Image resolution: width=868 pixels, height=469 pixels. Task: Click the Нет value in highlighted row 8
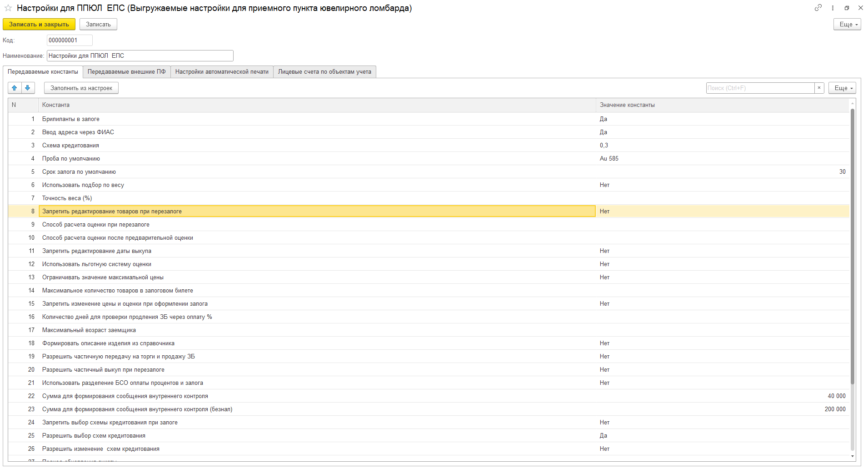click(x=604, y=211)
